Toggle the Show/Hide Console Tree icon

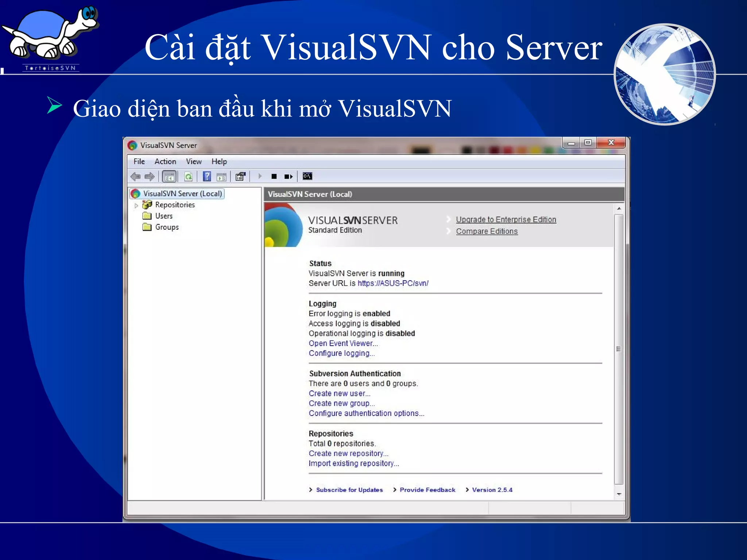coord(169,177)
